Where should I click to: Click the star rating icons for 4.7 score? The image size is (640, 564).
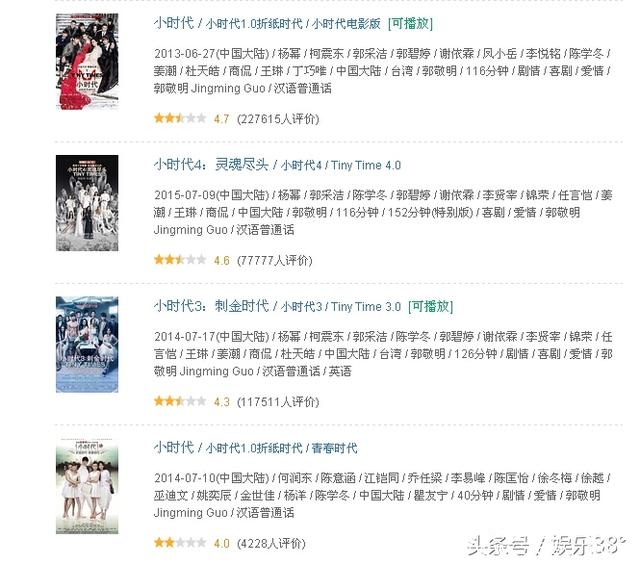180,118
